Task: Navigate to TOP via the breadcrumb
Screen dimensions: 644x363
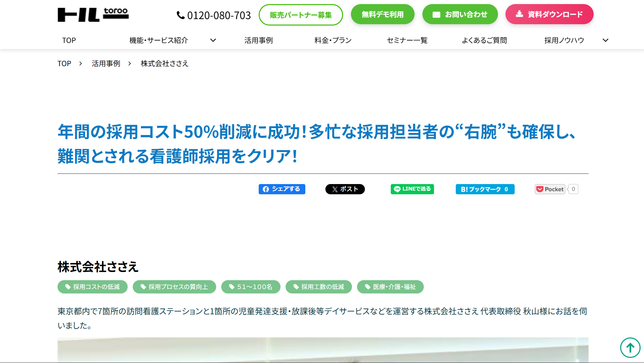Action: [x=64, y=63]
